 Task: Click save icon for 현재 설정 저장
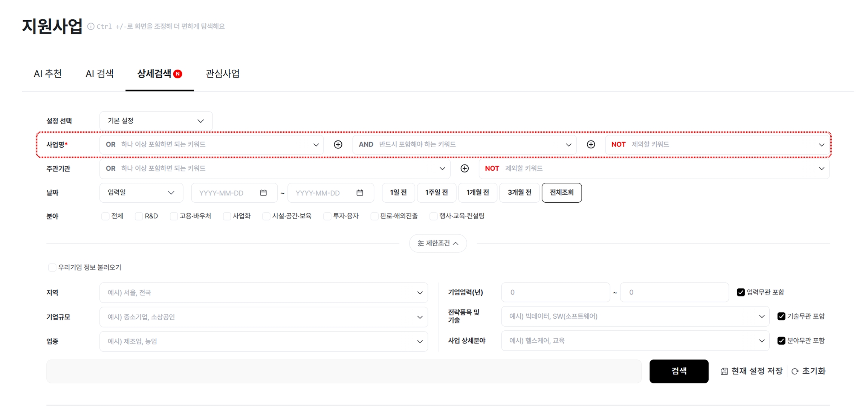point(724,371)
